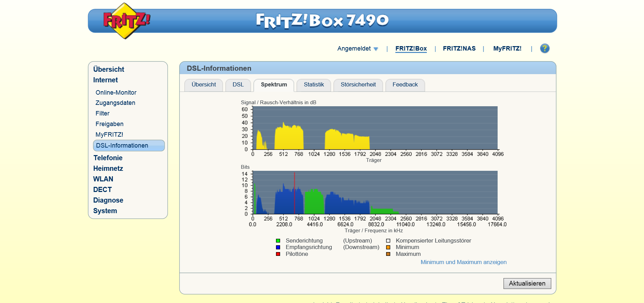Screen dimensions: 644x303
Task: Click the 'DSL-Informationen' panel heading
Action: tap(219, 68)
